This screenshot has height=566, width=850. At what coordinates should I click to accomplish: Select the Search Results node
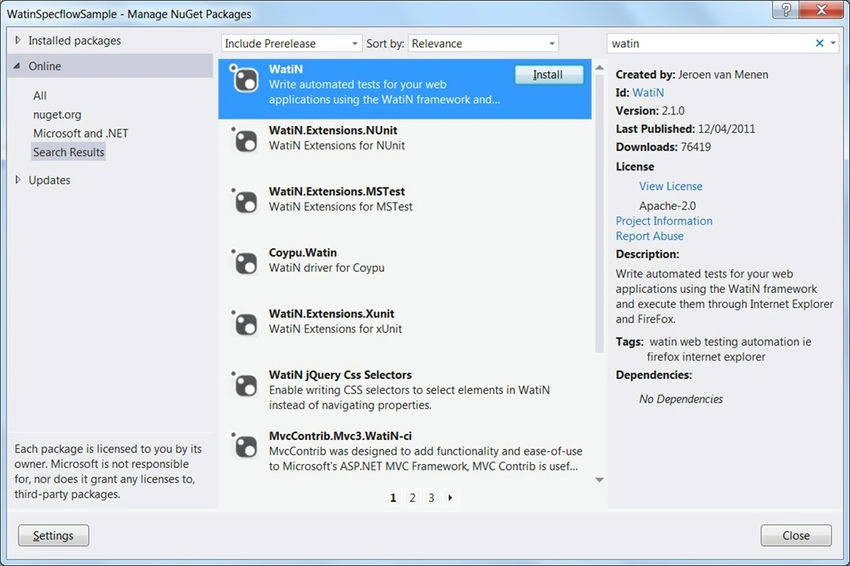(x=68, y=152)
